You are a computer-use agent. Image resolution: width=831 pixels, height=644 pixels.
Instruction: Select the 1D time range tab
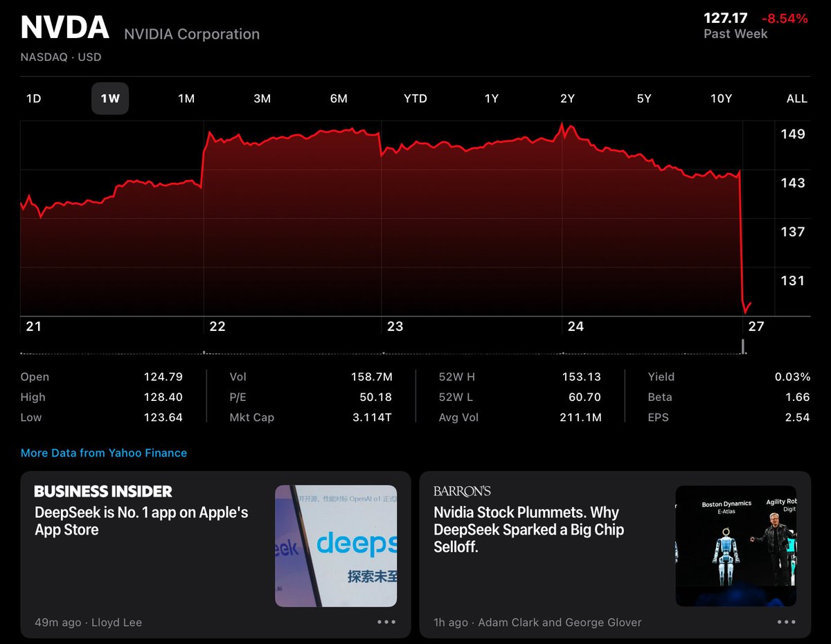[x=33, y=98]
